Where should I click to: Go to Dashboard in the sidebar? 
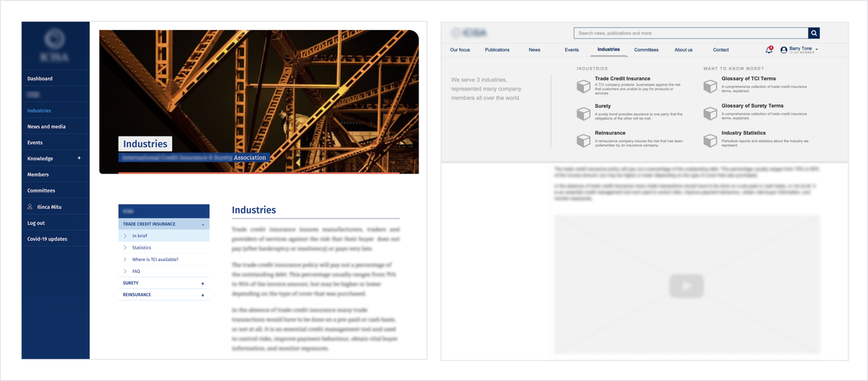[40, 78]
